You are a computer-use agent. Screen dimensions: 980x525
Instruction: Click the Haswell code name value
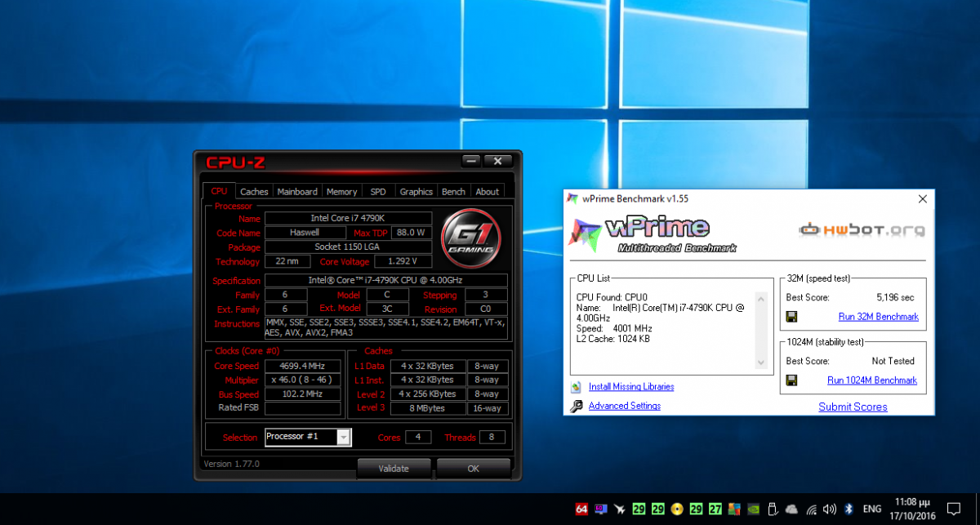pyautogui.click(x=305, y=232)
